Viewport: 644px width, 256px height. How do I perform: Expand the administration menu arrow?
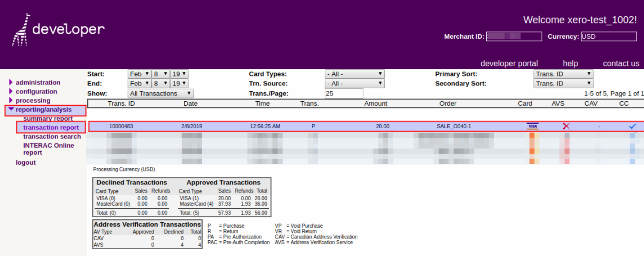(11, 82)
